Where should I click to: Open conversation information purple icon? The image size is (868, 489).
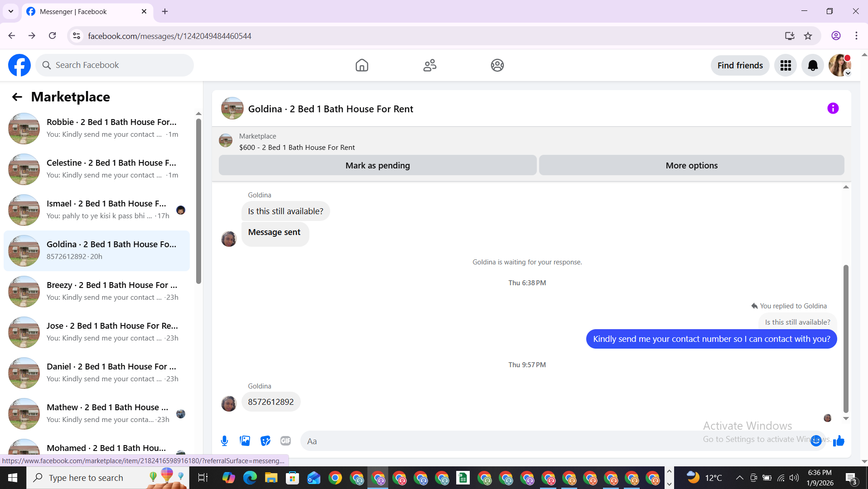(x=833, y=108)
